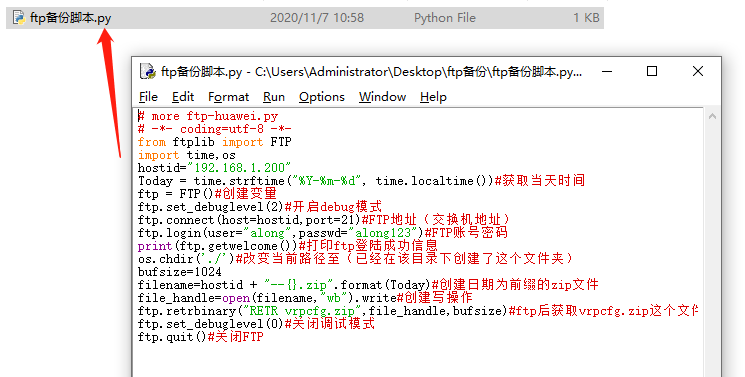Click the 'Python File' type column text
Image resolution: width=745 pixels, height=377 pixels.
click(x=445, y=18)
